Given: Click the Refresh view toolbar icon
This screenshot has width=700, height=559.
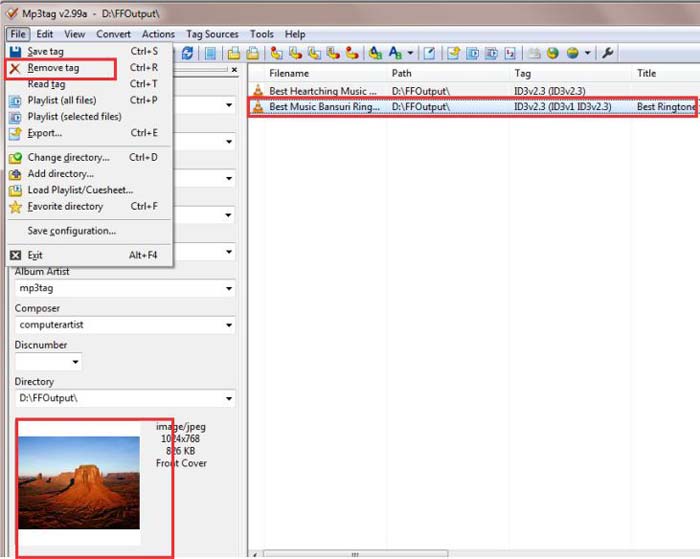Looking at the screenshot, I should click(188, 53).
